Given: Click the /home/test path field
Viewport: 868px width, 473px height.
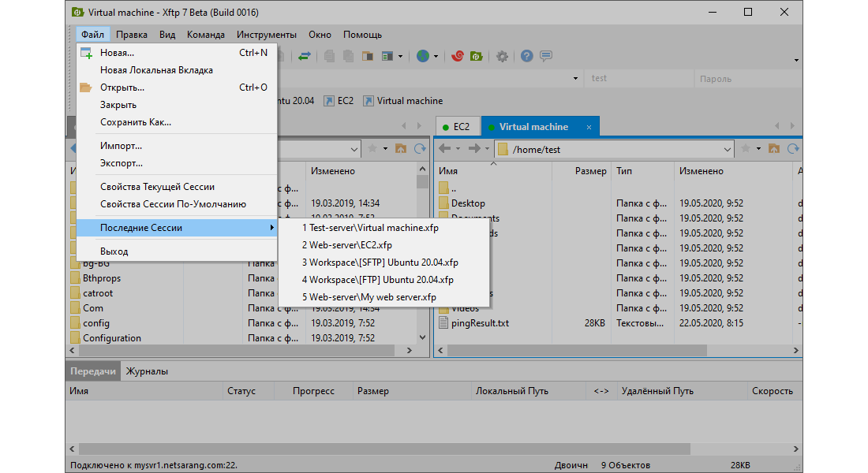Looking at the screenshot, I should coord(615,149).
